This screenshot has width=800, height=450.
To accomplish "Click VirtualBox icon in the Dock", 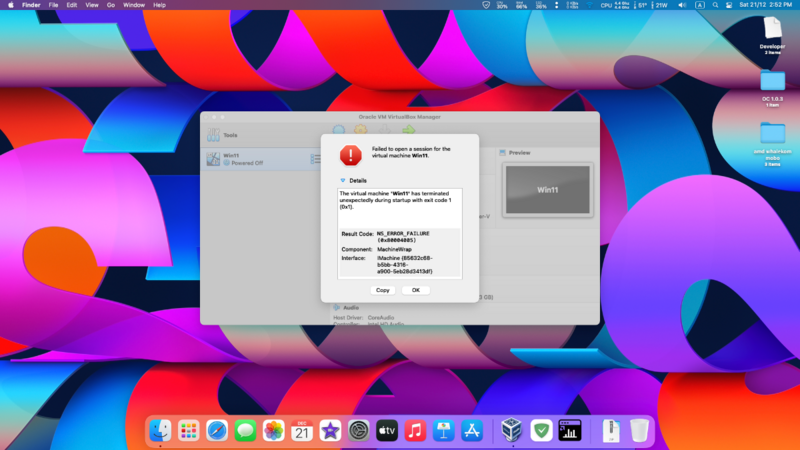I will point(512,430).
